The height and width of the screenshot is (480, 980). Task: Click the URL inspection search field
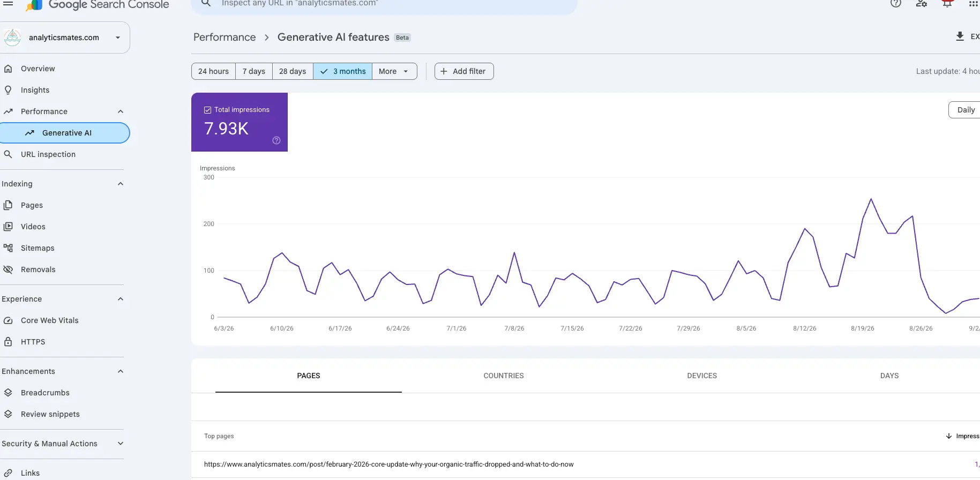pos(384,4)
